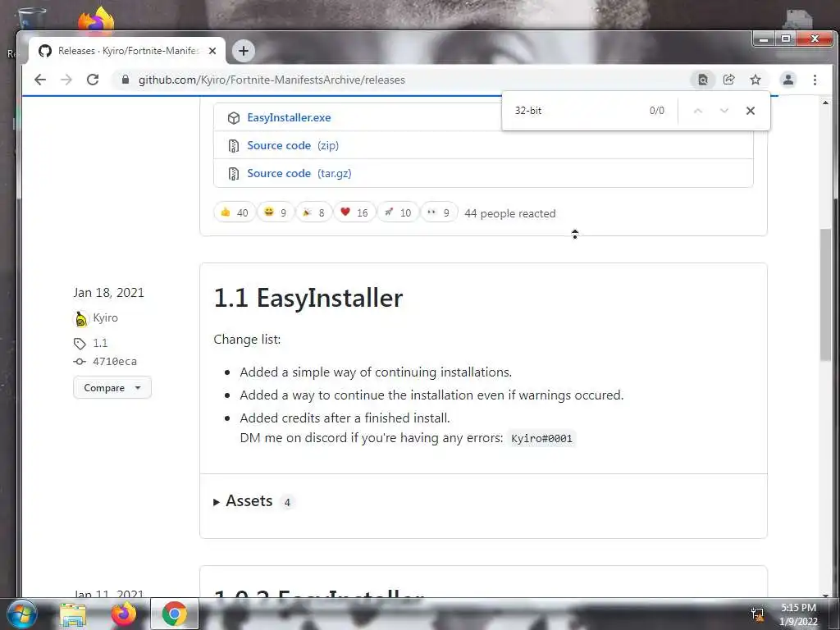This screenshot has width=840, height=630.
Task: Click the page vertical scrollbar thumb
Action: tap(825, 294)
